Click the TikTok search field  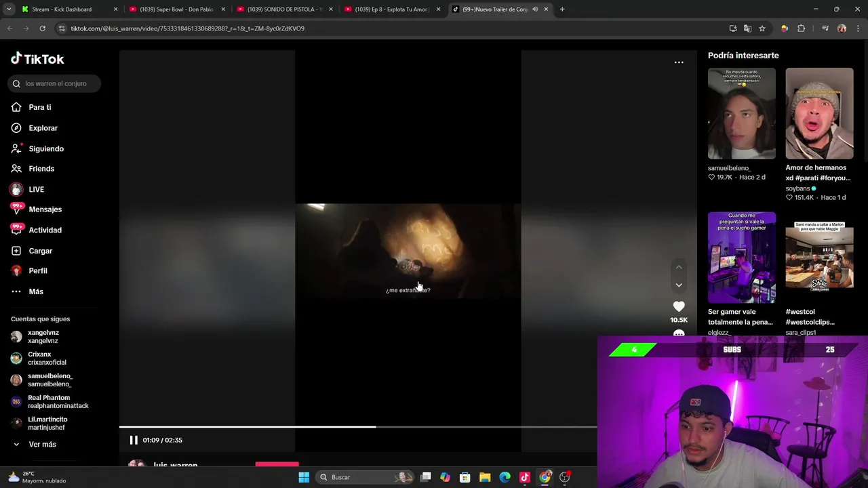point(56,83)
